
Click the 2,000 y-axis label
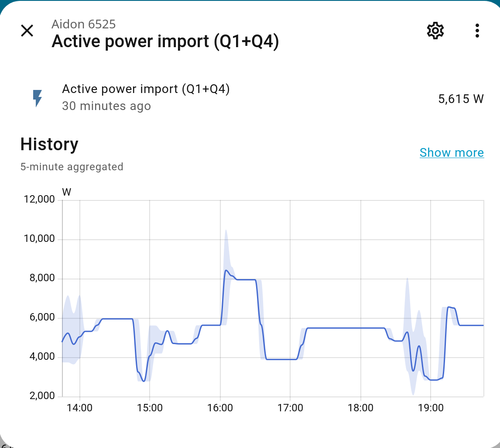click(x=42, y=396)
